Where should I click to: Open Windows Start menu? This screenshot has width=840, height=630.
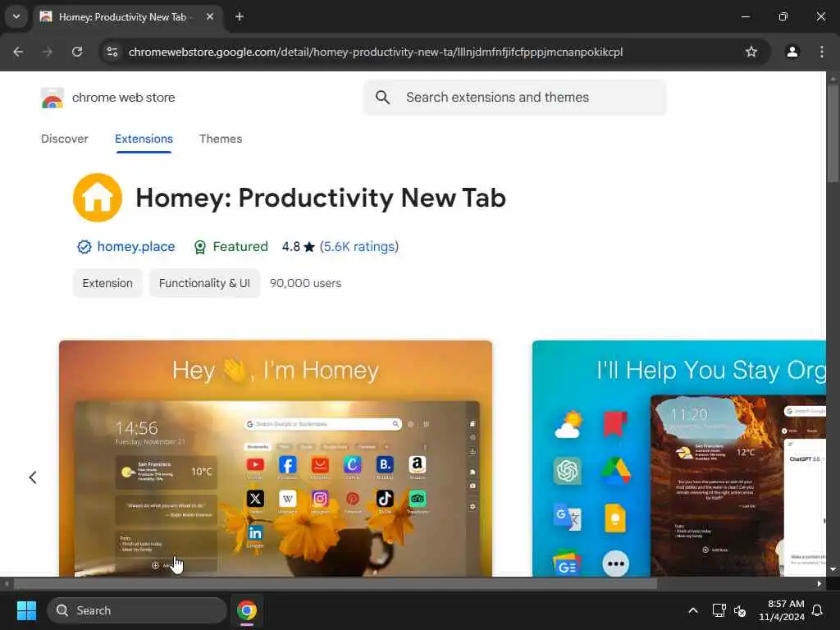click(x=26, y=610)
